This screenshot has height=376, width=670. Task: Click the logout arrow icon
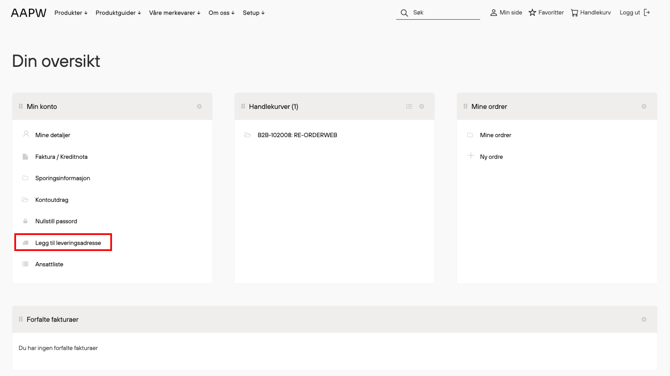[647, 13]
